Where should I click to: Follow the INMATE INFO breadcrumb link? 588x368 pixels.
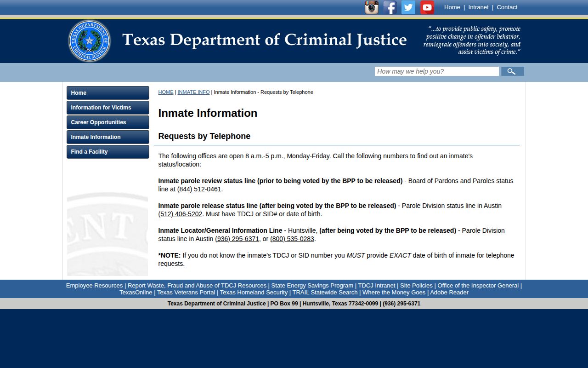193,92
